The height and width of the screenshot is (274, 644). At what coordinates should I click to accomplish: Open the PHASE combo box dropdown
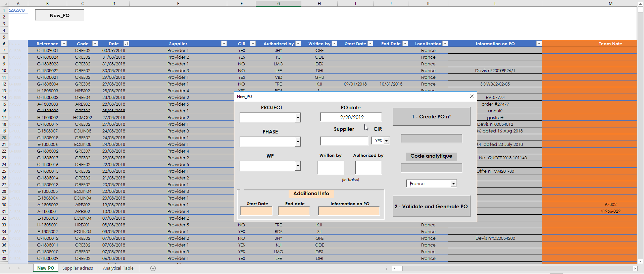click(x=298, y=142)
